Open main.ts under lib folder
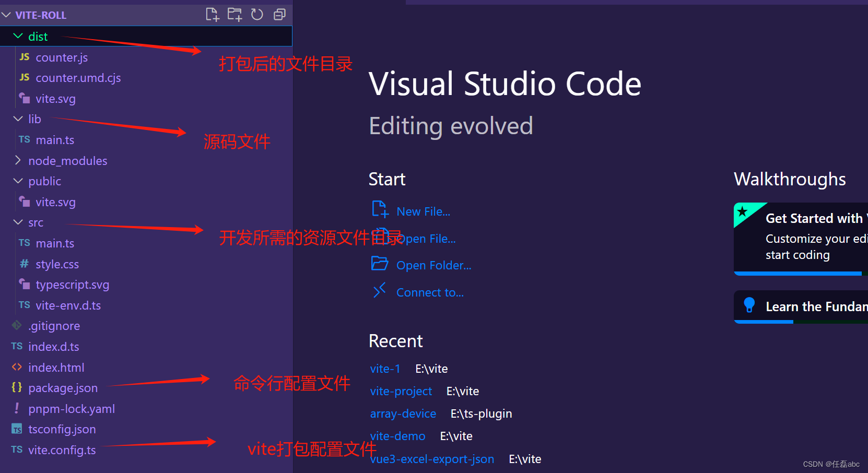 coord(55,140)
